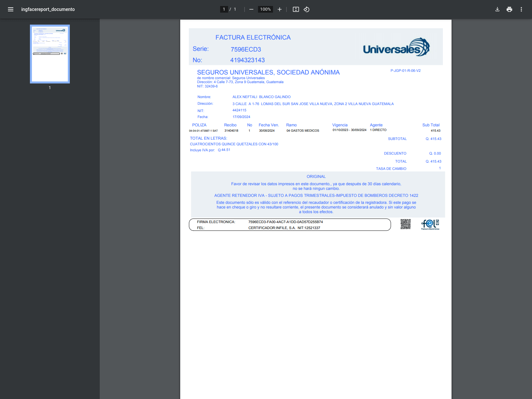Click SUBTOTAL amount Q. 415.43
Viewport: 532px width, 399px height.
click(433, 139)
